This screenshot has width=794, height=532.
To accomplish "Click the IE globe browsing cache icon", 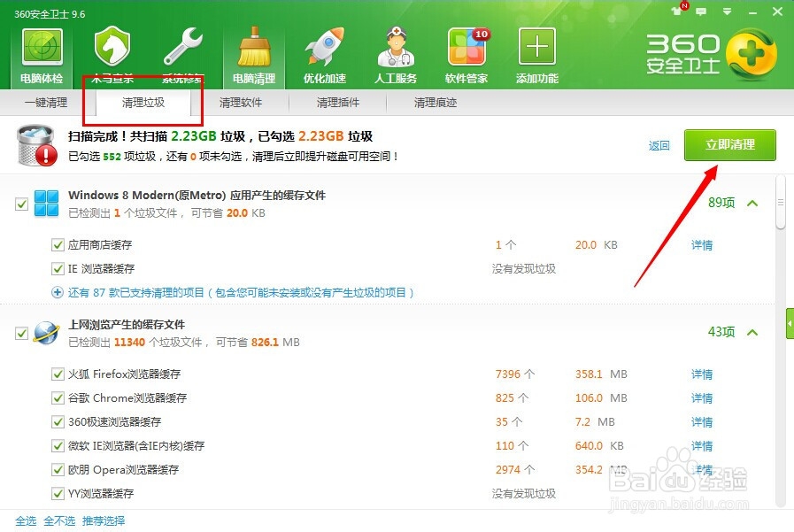I will click(46, 333).
